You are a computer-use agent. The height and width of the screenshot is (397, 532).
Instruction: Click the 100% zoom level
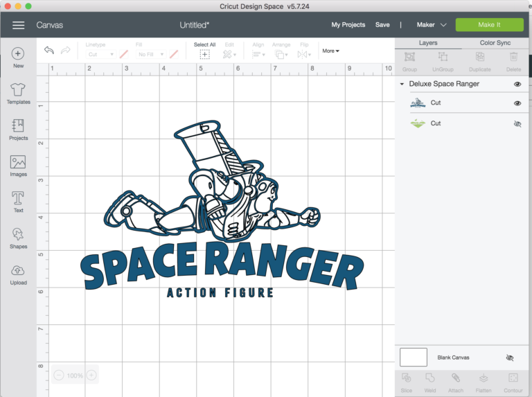[x=75, y=376]
